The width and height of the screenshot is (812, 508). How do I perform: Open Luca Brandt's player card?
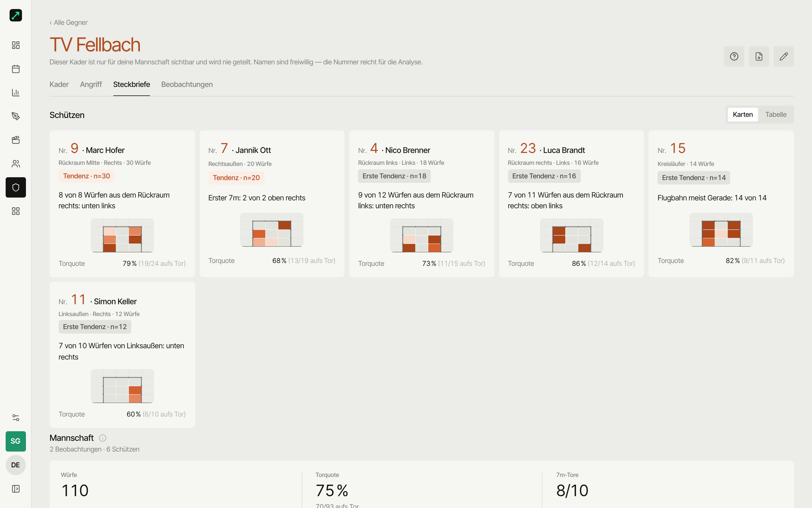tap(571, 203)
